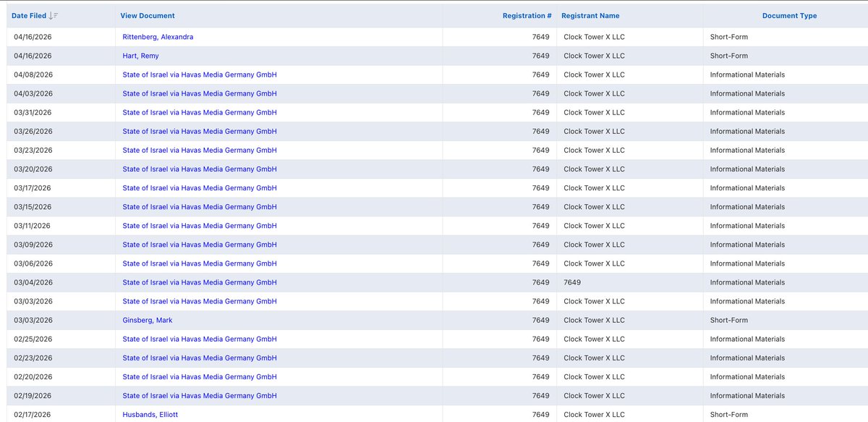Sort by the Registrant Name column header
Image resolution: width=868 pixels, height=422 pixels.
click(590, 15)
